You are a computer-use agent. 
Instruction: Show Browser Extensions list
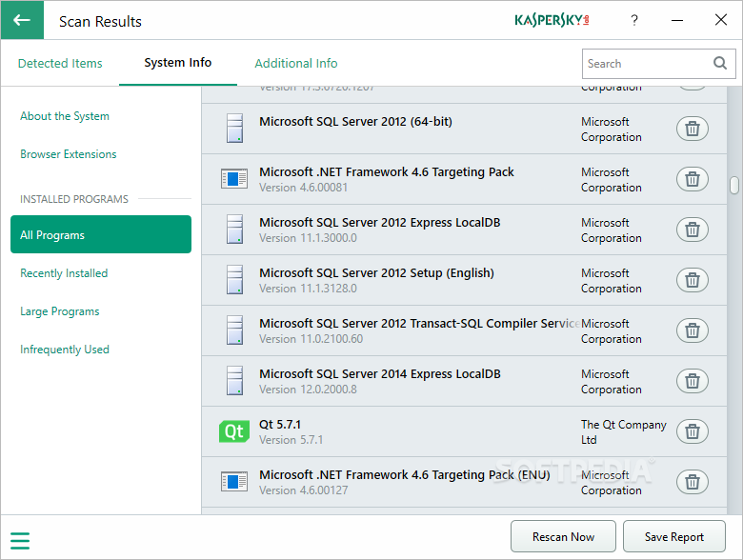point(69,154)
